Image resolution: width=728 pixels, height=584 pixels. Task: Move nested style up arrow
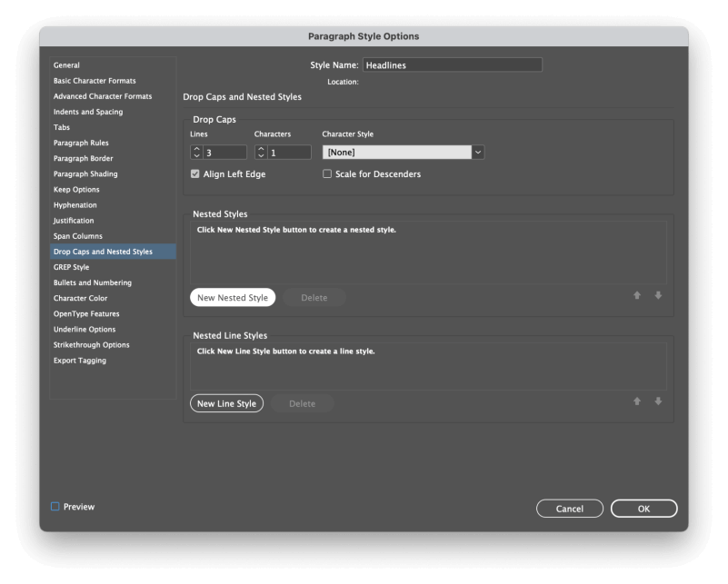coord(637,295)
